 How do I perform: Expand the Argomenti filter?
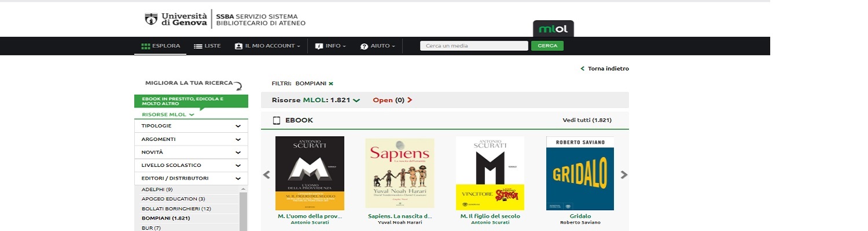pyautogui.click(x=191, y=139)
